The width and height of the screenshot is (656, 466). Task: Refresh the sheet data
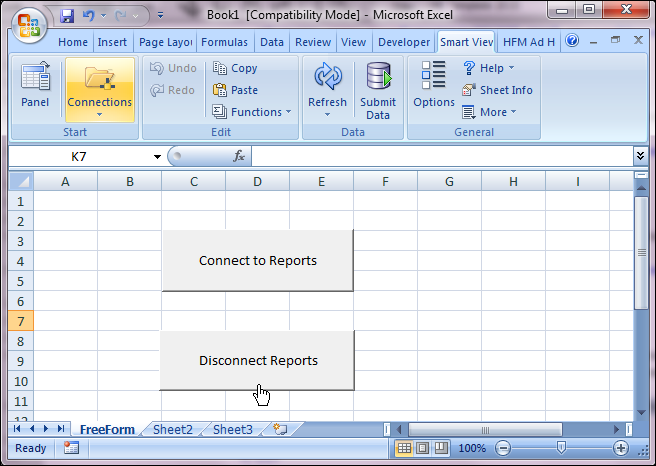328,84
